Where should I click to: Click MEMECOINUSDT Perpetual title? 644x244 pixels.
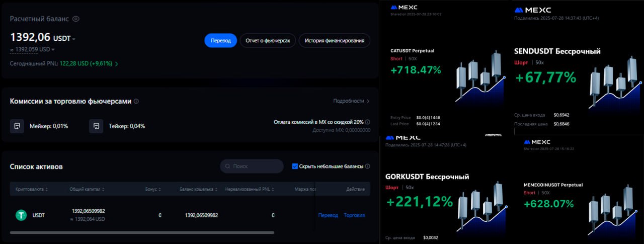tap(553, 185)
